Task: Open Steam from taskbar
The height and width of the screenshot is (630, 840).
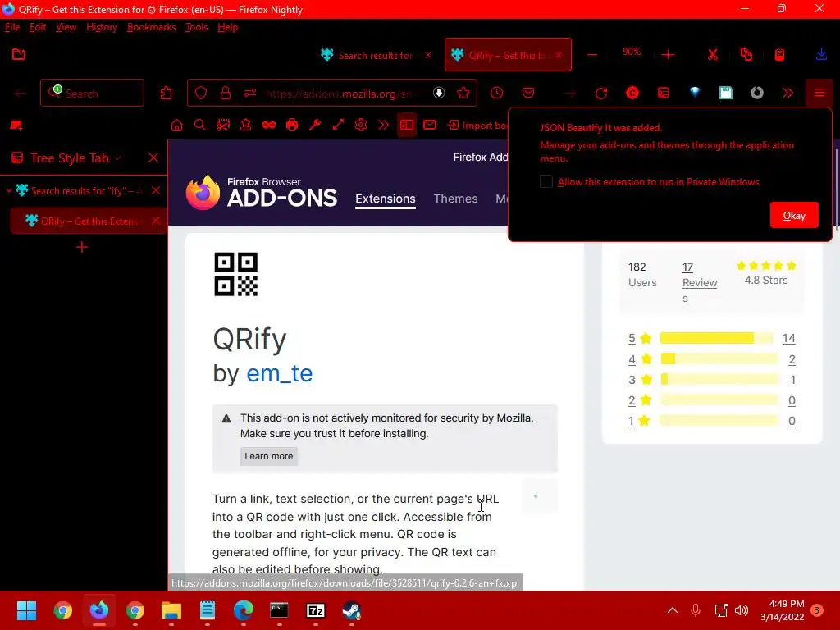Action: [352, 610]
